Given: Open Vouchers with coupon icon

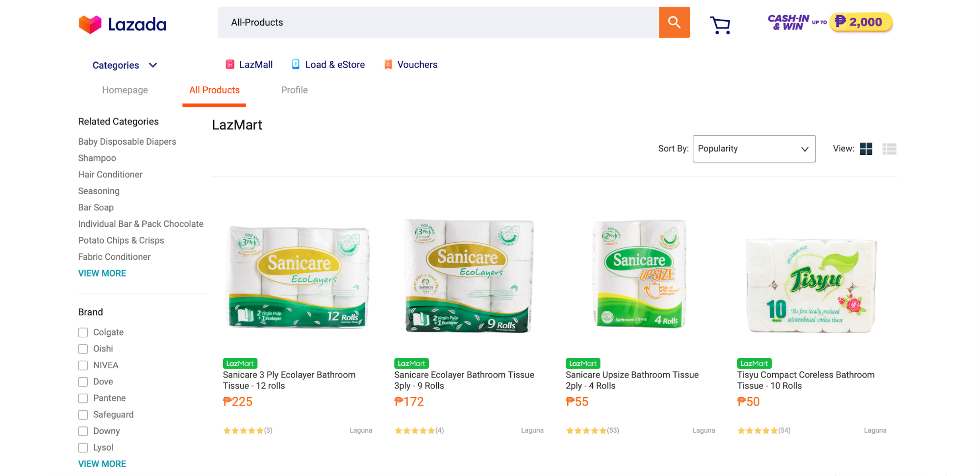Looking at the screenshot, I should (x=410, y=64).
